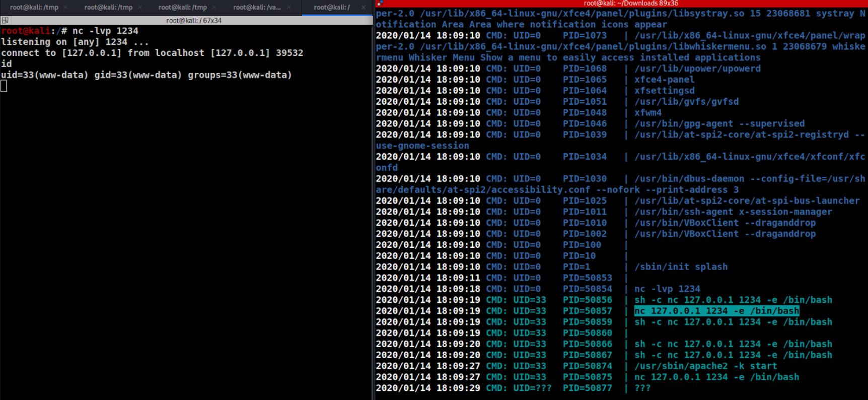Click the 'listening on [any] 1234 ...' line
This screenshot has width=868, height=400.
pos(75,42)
